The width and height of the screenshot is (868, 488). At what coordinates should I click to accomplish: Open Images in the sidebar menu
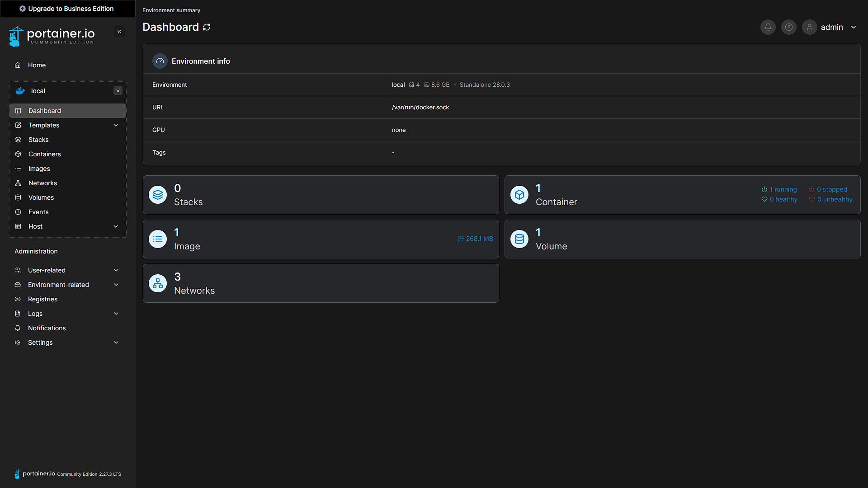(68, 169)
